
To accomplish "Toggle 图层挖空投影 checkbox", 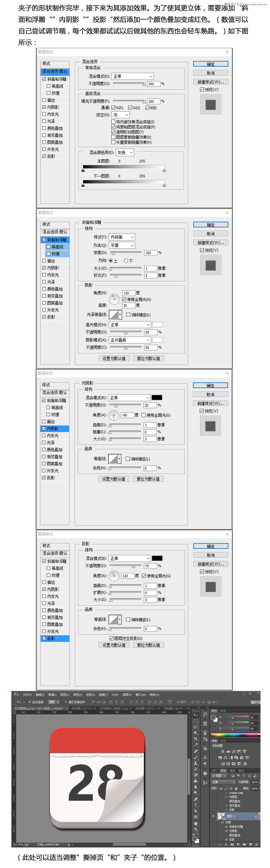I will (x=112, y=638).
